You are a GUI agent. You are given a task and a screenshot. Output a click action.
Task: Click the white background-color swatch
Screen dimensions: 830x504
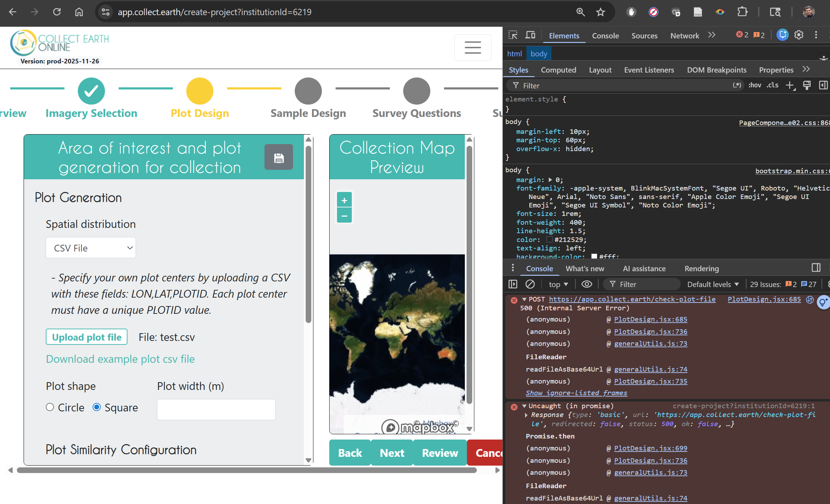594,256
